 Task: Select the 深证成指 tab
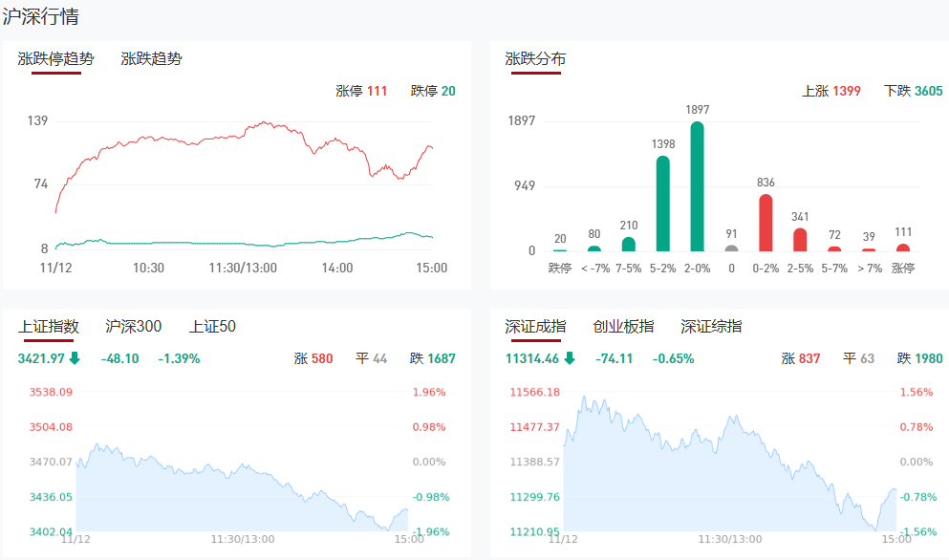click(x=535, y=327)
